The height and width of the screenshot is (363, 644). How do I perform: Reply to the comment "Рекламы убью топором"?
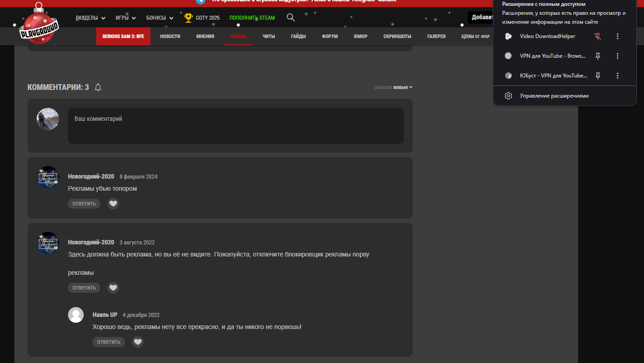click(x=84, y=204)
